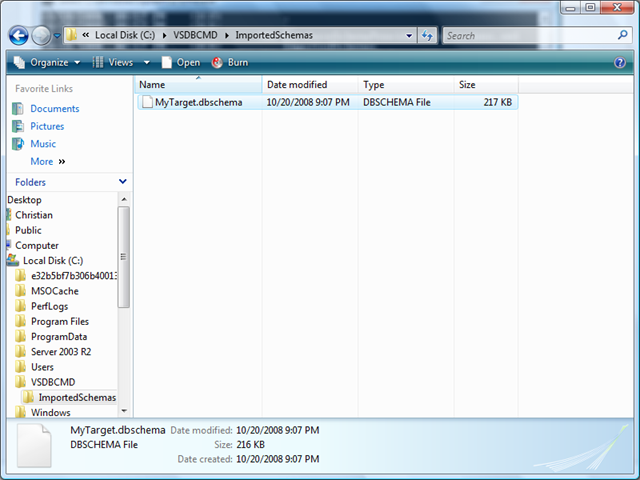Click the Forward navigation arrow
640x480 pixels.
pyautogui.click(x=41, y=36)
